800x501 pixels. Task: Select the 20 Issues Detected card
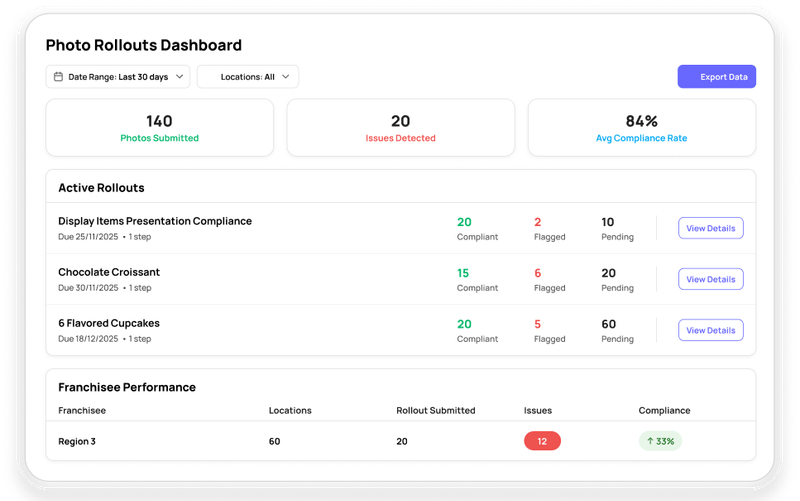[401, 128]
